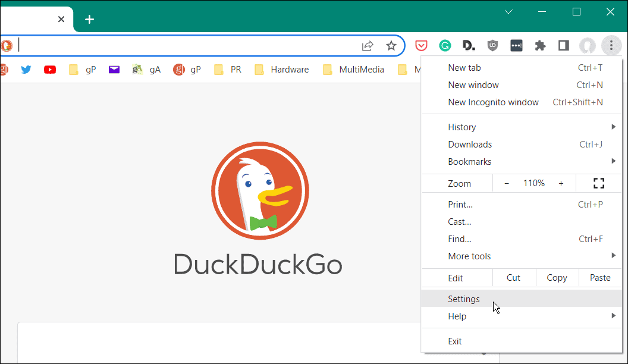628x364 pixels.
Task: Expand the More tools submenu
Action: (522, 256)
